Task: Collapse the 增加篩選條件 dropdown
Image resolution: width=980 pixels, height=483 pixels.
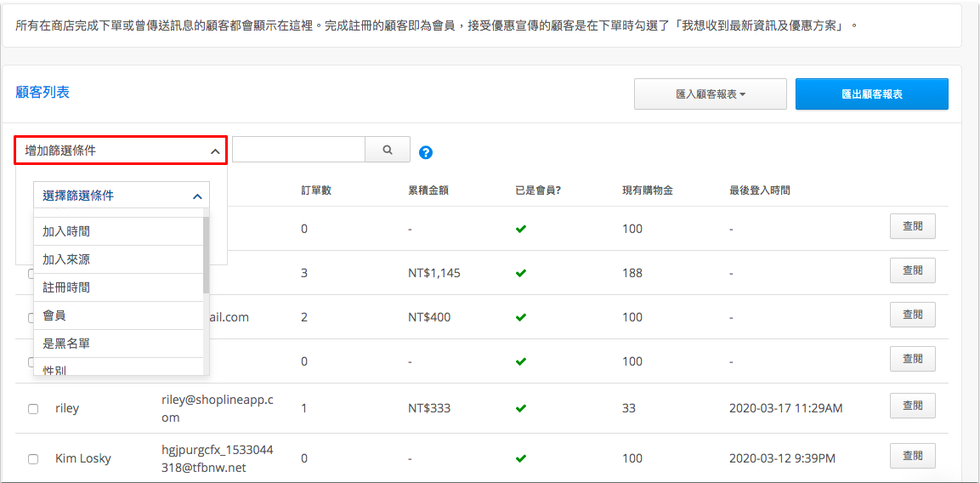Action: coord(121,151)
